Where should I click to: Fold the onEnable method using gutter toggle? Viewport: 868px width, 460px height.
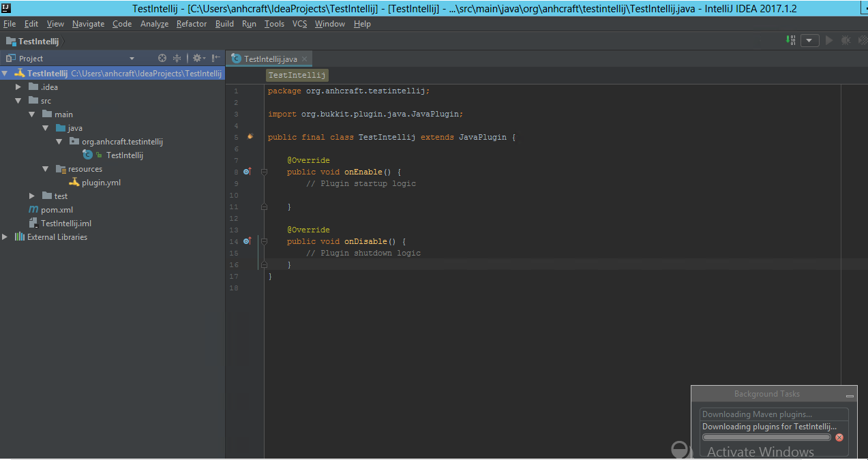tap(264, 172)
